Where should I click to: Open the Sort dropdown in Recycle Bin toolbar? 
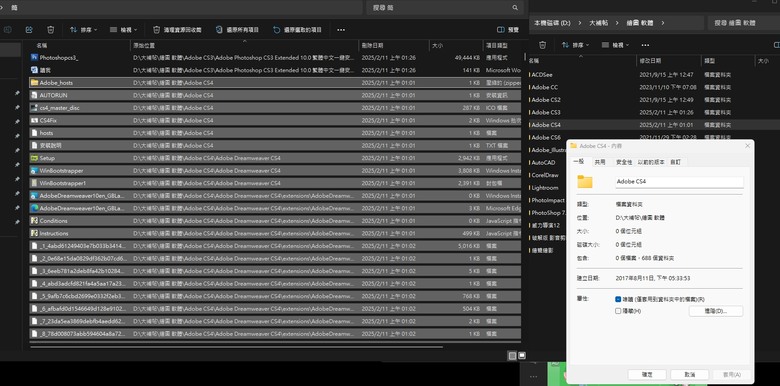pos(84,30)
